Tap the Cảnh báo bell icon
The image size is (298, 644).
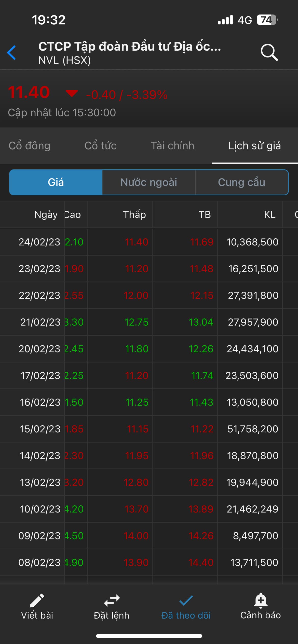coord(261,601)
